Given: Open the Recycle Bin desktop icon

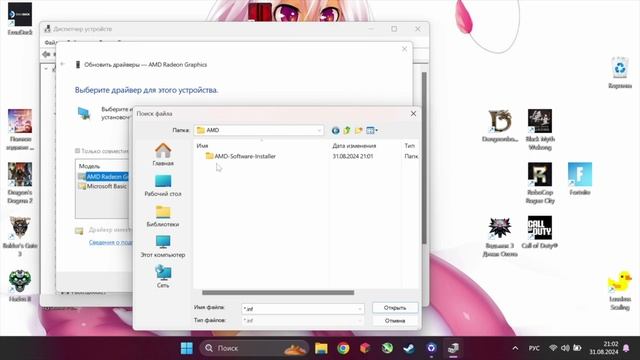Looking at the screenshot, I should pos(620,73).
